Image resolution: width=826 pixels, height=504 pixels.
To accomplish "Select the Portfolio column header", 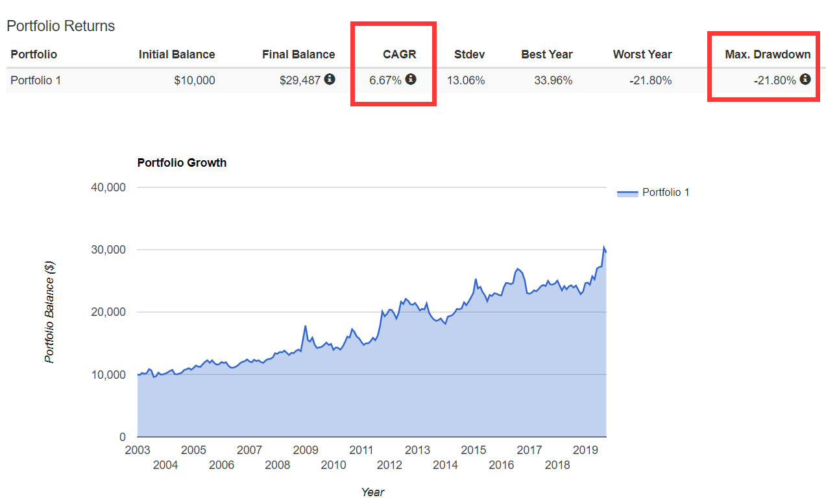I will click(34, 54).
